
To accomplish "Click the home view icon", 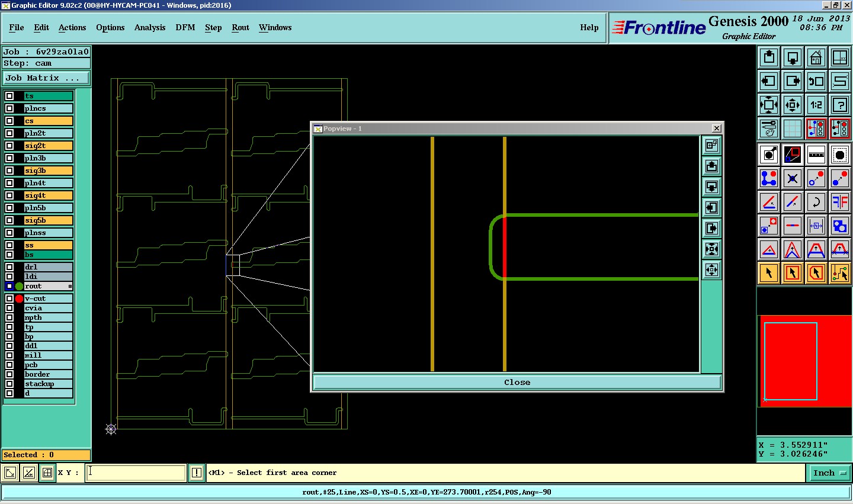I will 816,57.
